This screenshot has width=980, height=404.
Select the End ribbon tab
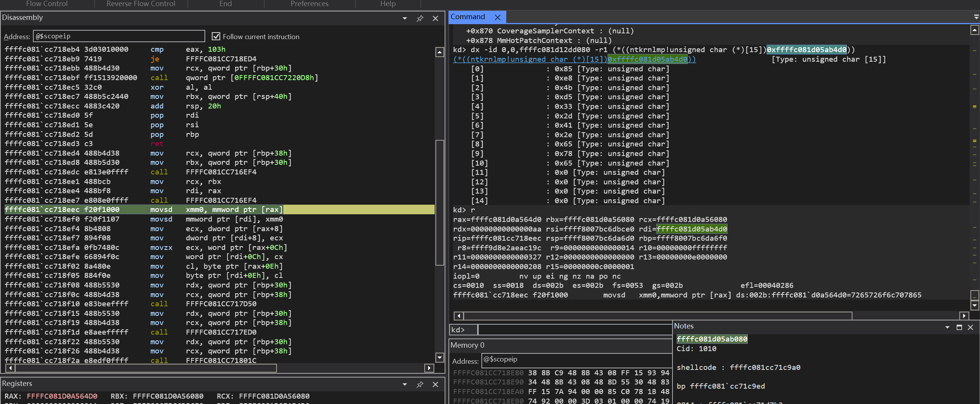pyautogui.click(x=226, y=4)
